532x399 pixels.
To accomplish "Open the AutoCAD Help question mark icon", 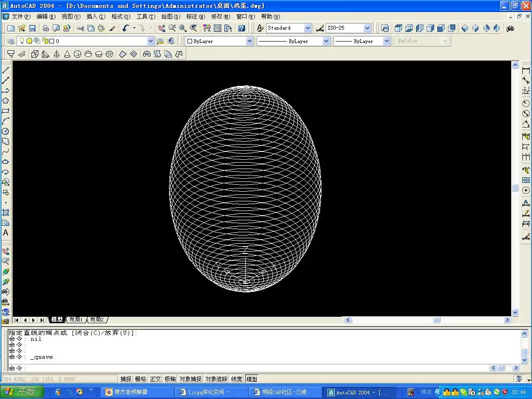I will pyautogui.click(x=242, y=28).
